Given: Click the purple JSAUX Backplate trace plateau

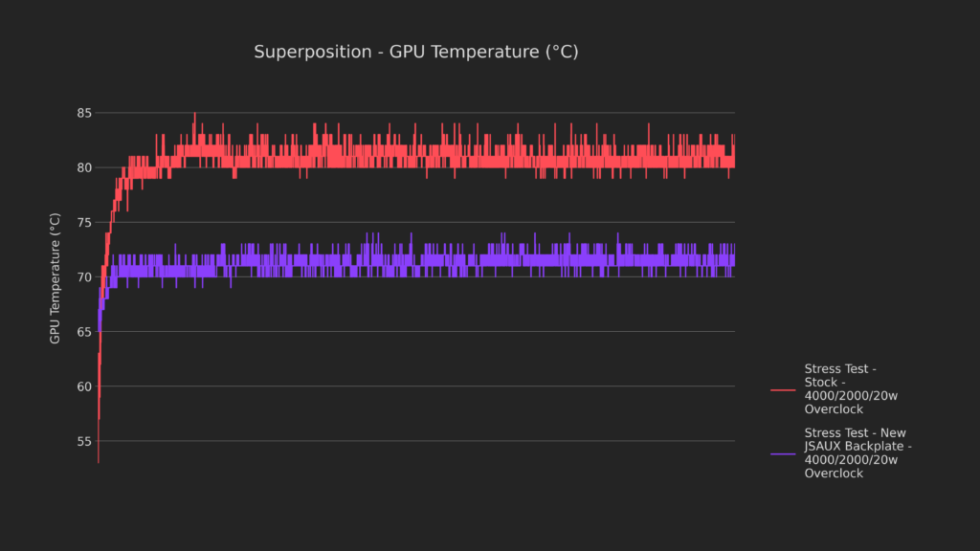Looking at the screenshot, I should 431,263.
